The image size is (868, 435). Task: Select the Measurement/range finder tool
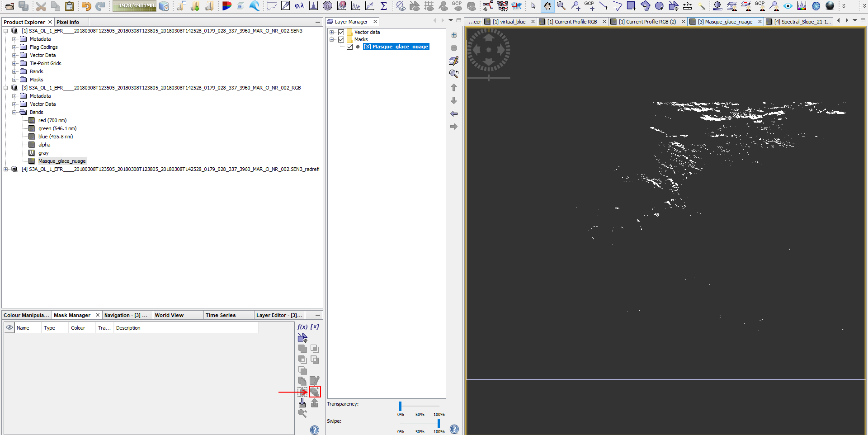(688, 6)
